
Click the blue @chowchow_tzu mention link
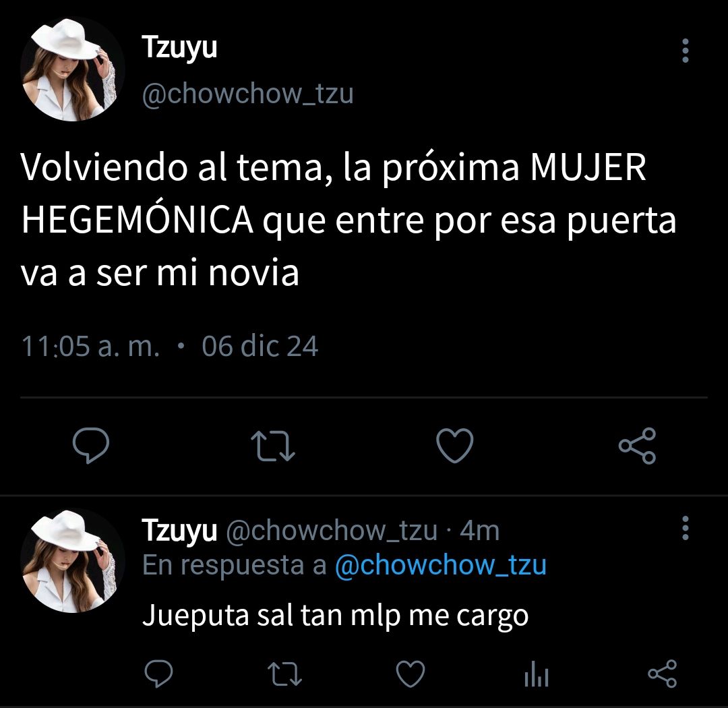point(441,565)
